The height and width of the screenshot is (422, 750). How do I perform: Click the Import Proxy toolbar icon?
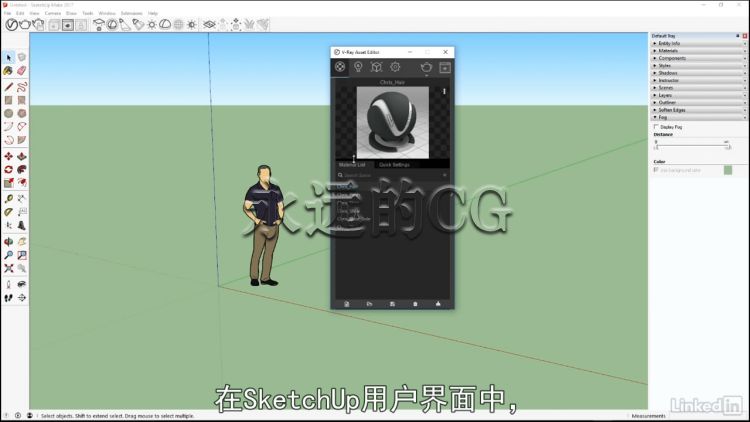pyautogui.click(x=236, y=24)
